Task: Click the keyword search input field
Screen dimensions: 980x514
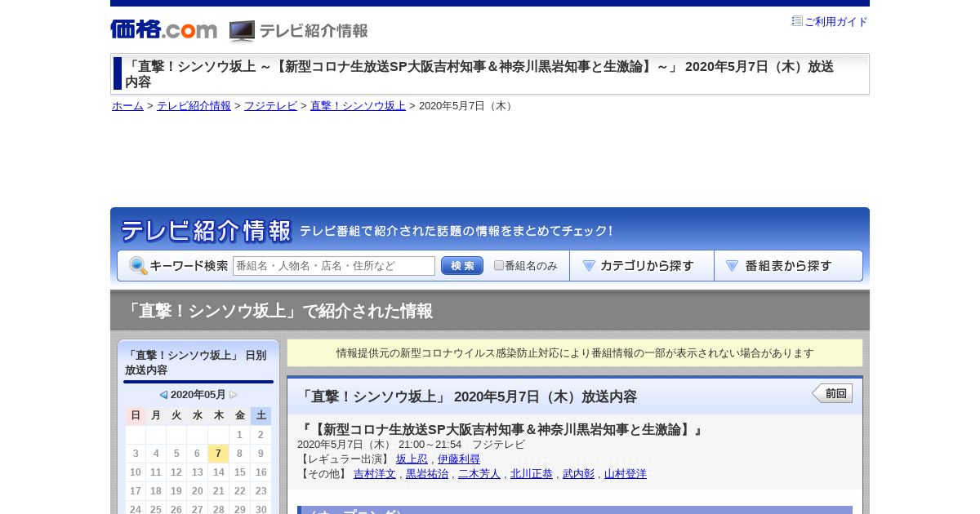Action: 334,266
